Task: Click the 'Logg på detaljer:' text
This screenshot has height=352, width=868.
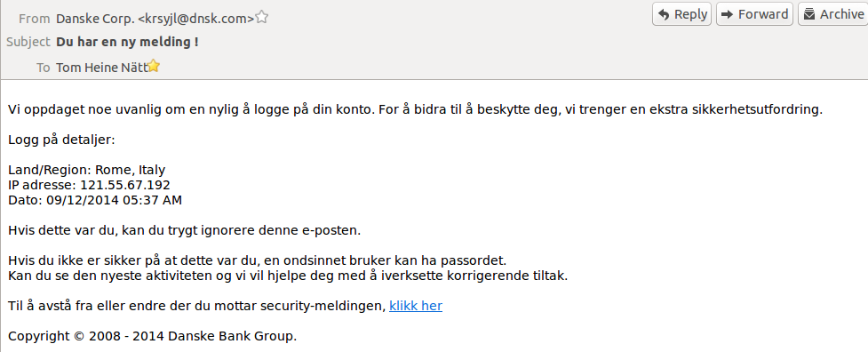Action: click(x=61, y=140)
